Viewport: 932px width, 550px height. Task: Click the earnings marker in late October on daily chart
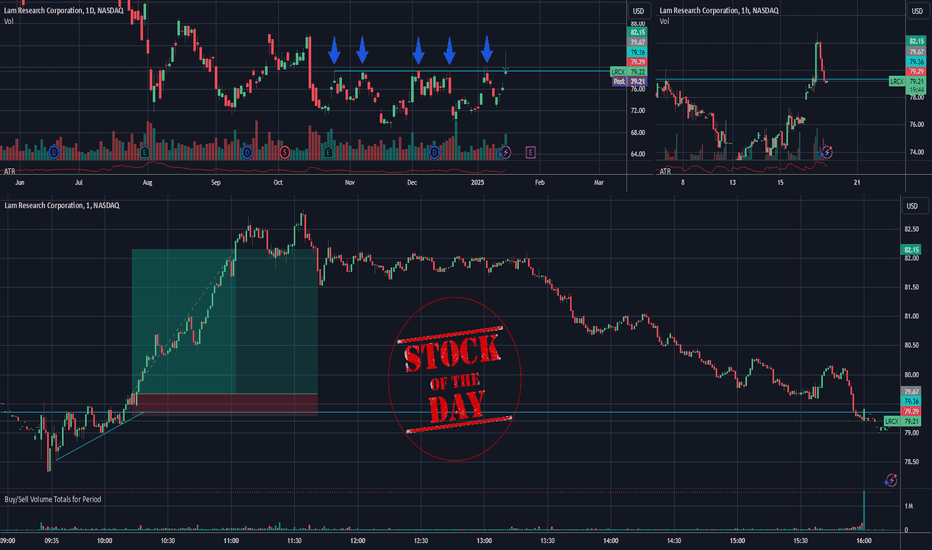328,153
